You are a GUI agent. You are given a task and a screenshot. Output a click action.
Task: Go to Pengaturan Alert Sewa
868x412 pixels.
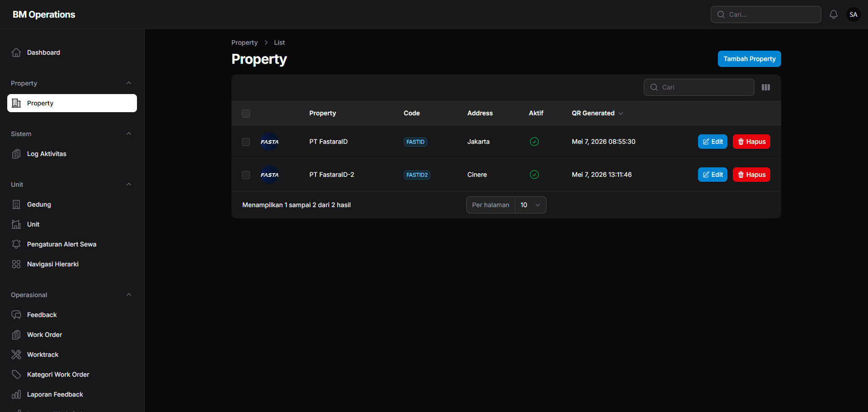pyautogui.click(x=72, y=244)
